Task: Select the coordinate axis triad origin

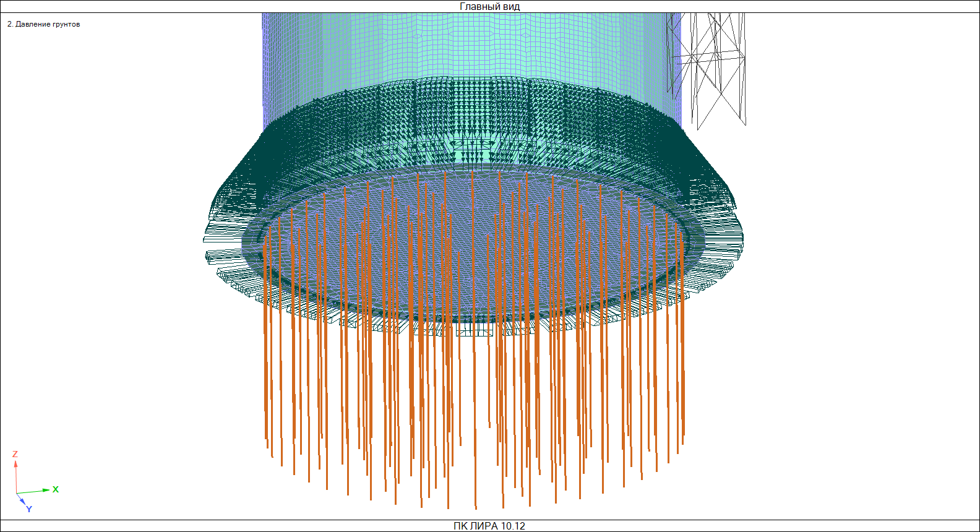Action: tap(17, 493)
